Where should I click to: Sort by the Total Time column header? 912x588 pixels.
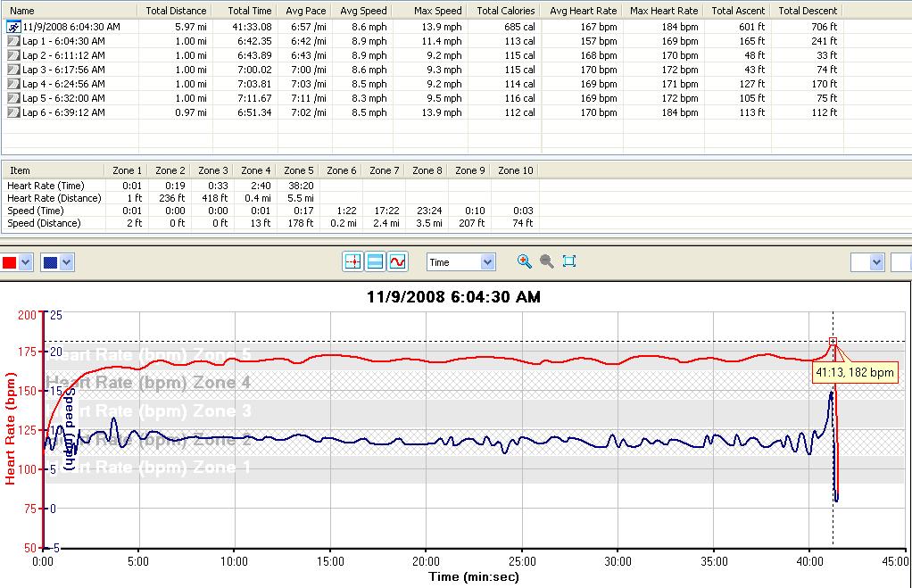point(245,11)
